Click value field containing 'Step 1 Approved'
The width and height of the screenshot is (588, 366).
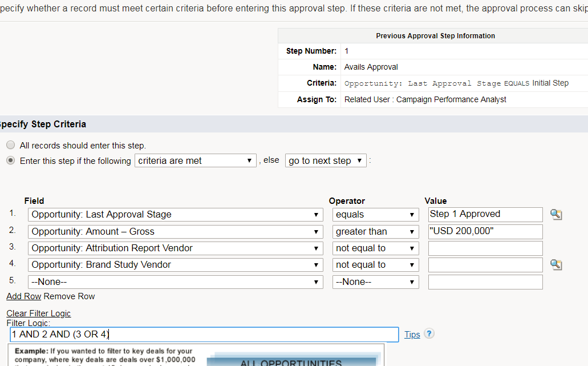pyautogui.click(x=485, y=214)
